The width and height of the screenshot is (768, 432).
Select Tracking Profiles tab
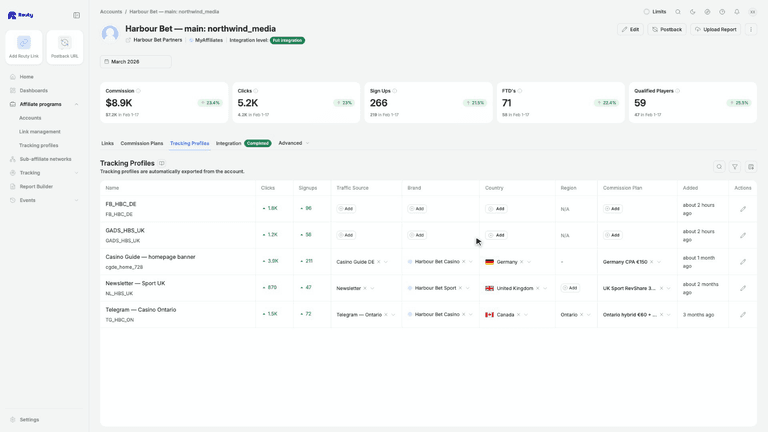(x=190, y=144)
